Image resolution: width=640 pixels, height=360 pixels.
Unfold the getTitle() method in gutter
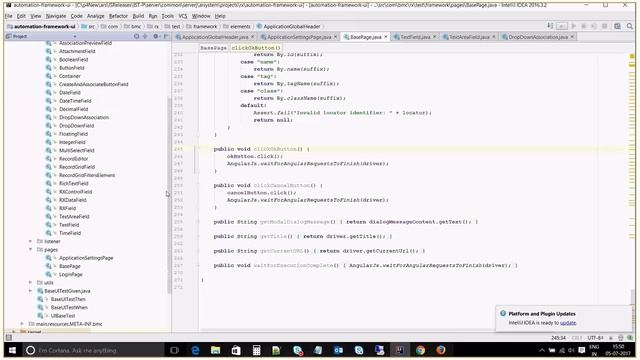tap(198, 236)
